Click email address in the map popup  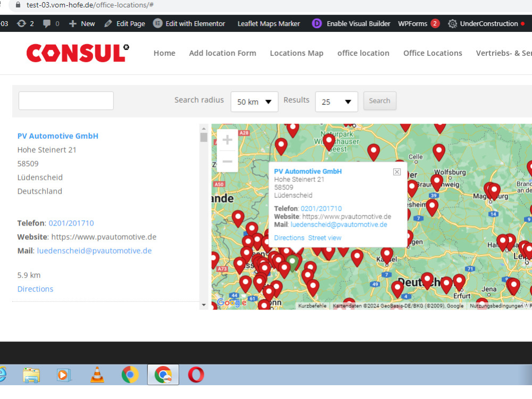pos(338,225)
